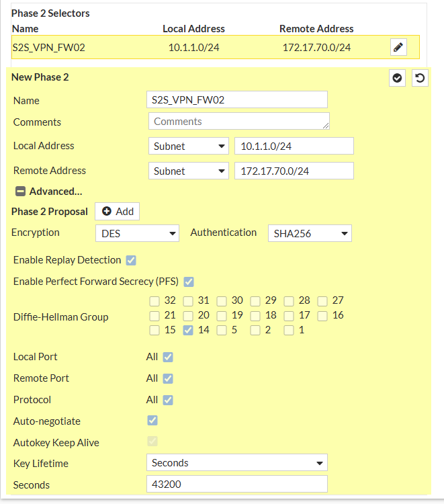Click the Local Address column header
This screenshot has height=504, width=444.
pos(193,29)
